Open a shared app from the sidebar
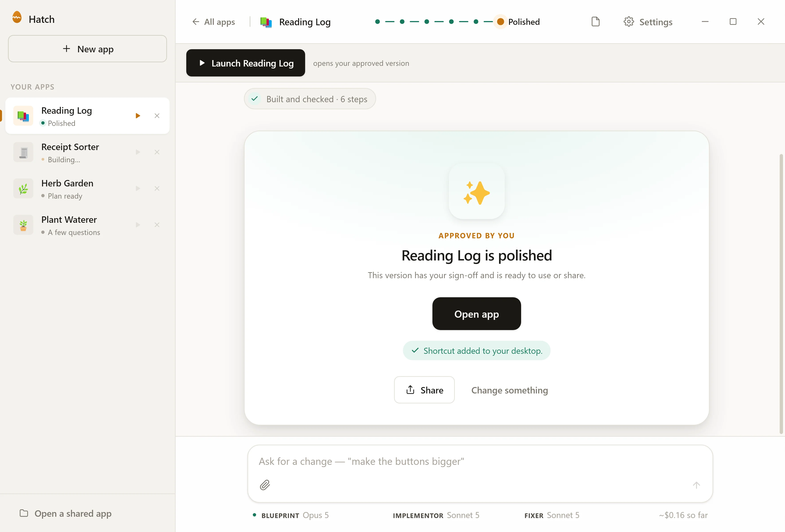The width and height of the screenshot is (785, 532). [66, 513]
